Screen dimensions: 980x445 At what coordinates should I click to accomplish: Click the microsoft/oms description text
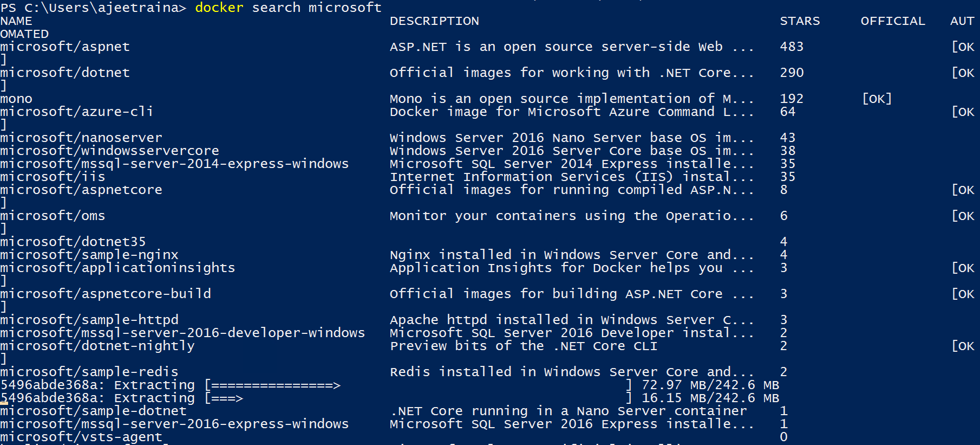[572, 216]
